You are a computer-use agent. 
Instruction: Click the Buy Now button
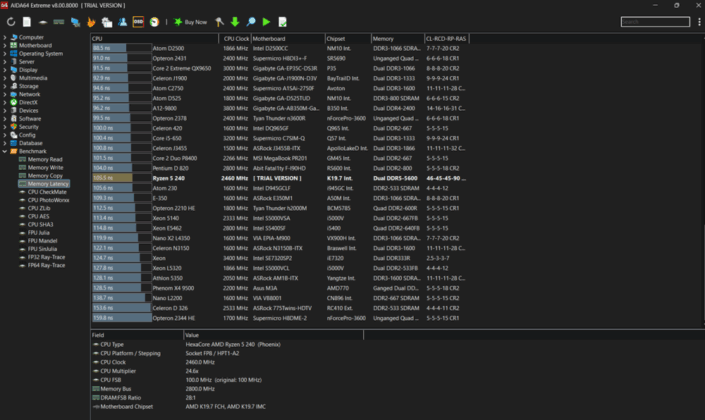point(191,22)
